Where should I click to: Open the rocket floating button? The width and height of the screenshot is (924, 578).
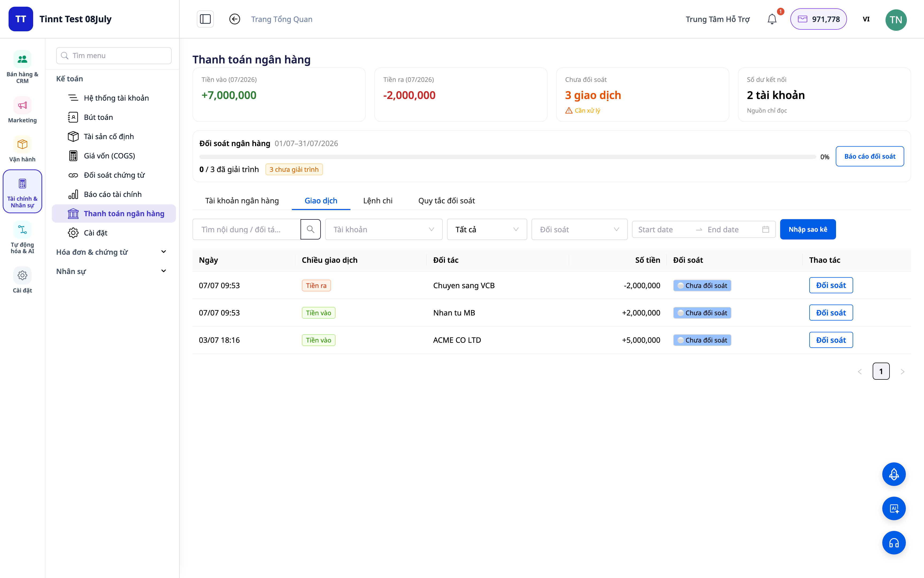(894, 474)
